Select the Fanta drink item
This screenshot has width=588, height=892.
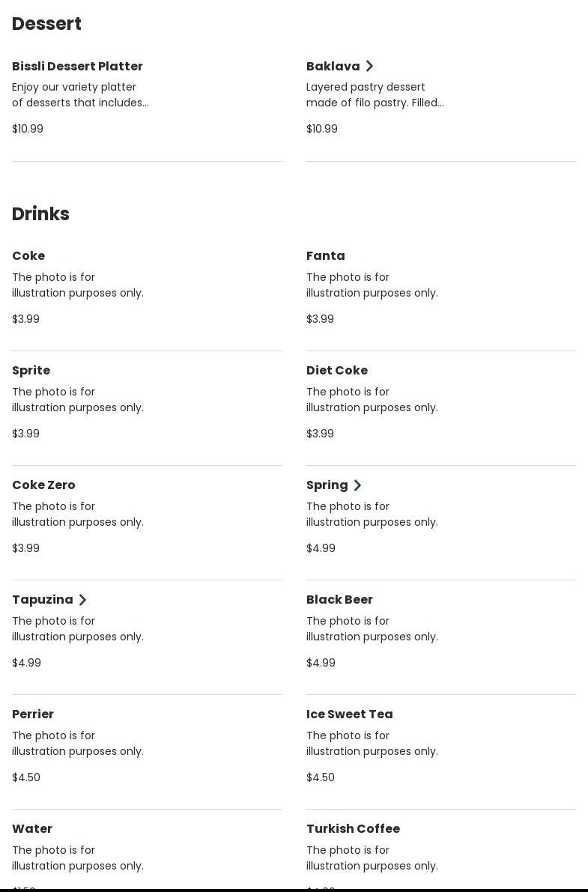tap(325, 256)
